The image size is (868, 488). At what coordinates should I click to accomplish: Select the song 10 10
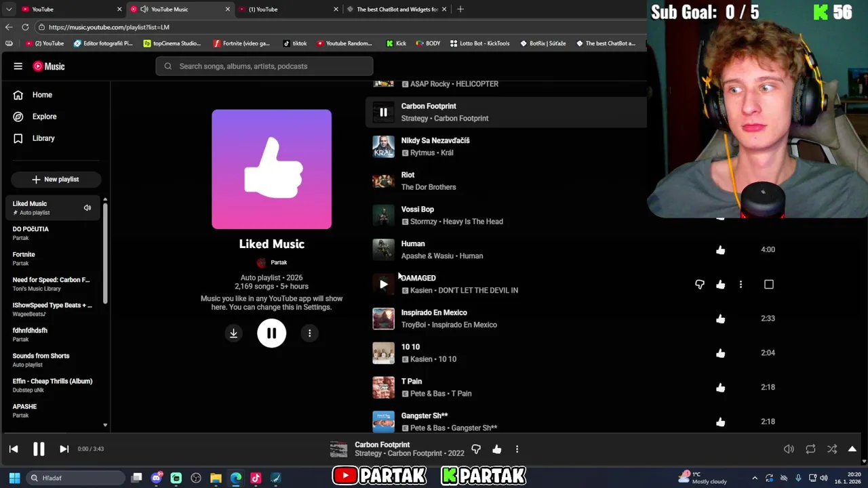tap(410, 347)
